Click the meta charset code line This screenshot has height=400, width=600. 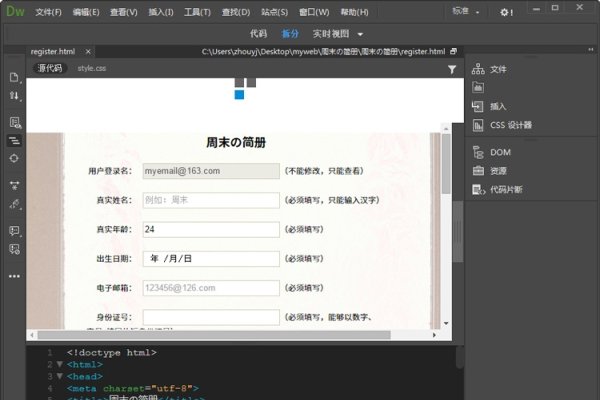pos(132,388)
